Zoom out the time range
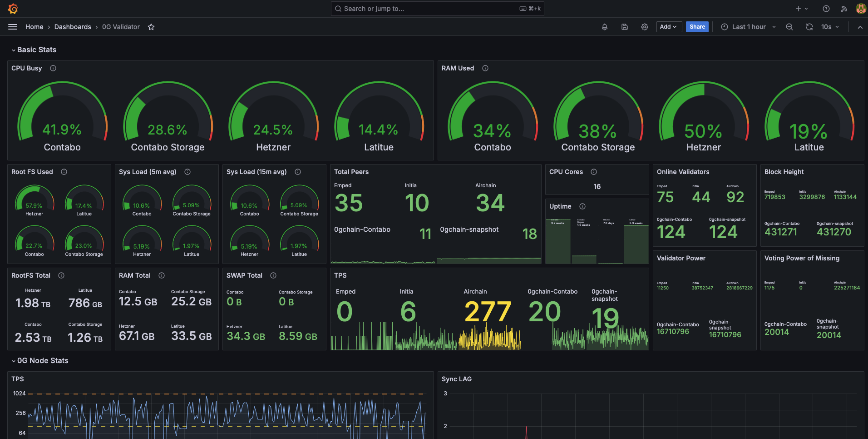Screen dimensions: 868x439 pos(789,27)
